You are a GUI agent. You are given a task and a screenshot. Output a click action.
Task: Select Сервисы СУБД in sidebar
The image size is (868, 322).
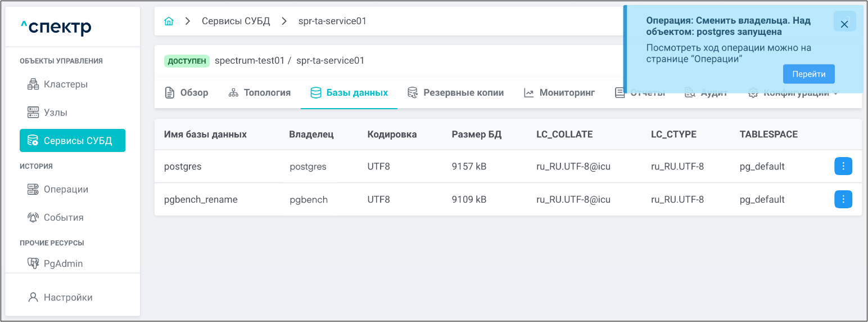click(x=72, y=141)
